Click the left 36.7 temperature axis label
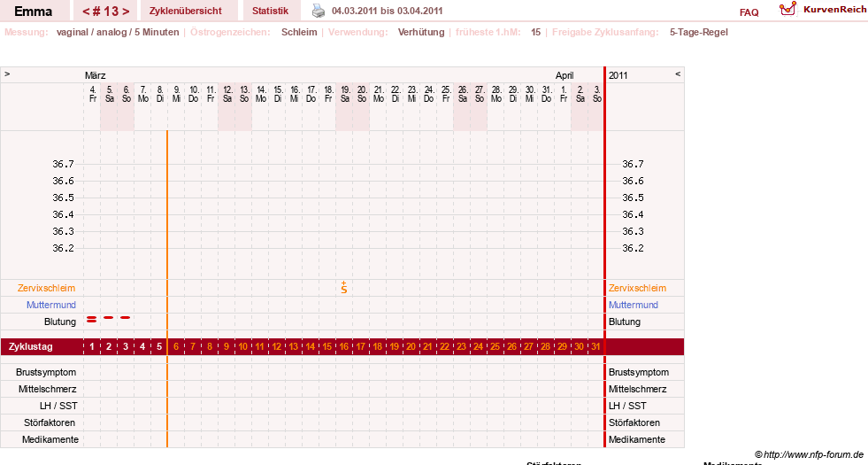 click(63, 164)
